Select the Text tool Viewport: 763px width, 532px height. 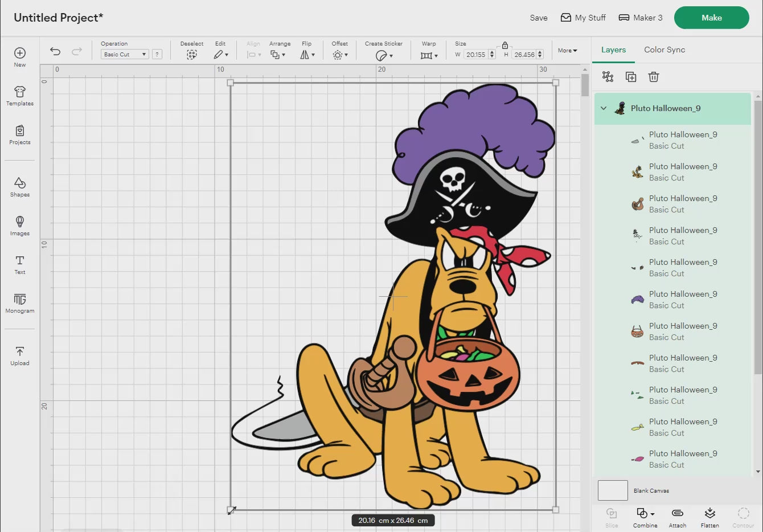20,264
